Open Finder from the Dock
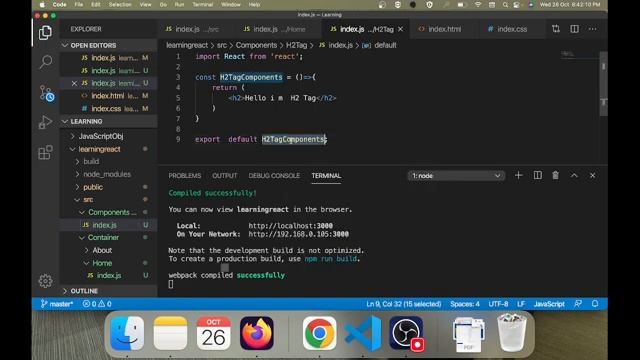 pos(127,333)
